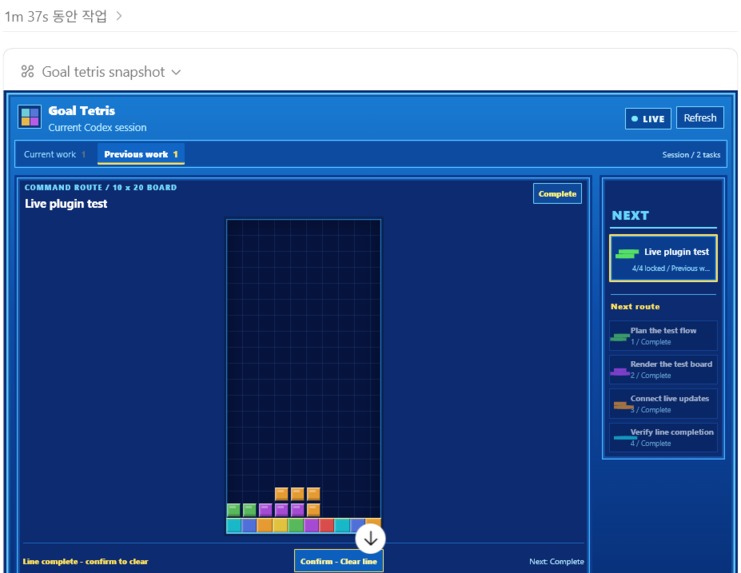
Task: Click the Complete status badge
Action: tap(557, 194)
